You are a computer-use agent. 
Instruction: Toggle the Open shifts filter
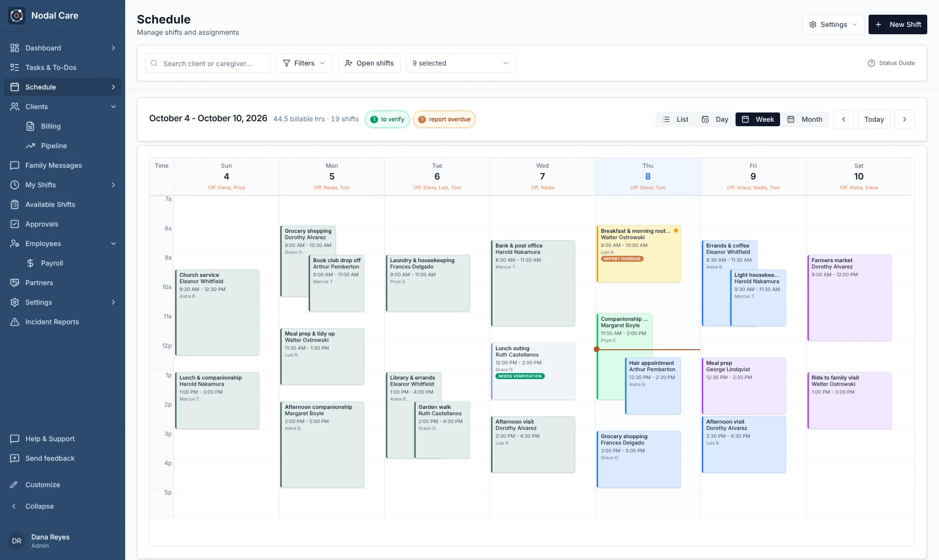(369, 63)
